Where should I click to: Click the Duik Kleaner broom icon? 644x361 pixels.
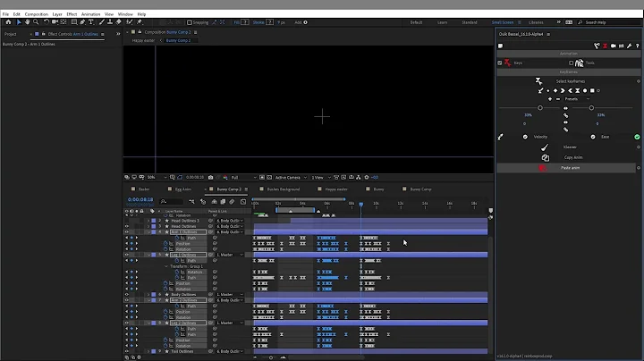pos(545,147)
